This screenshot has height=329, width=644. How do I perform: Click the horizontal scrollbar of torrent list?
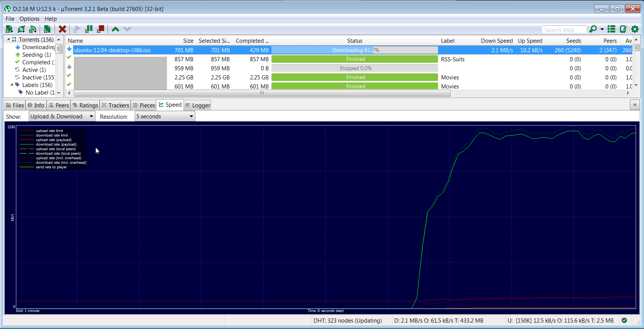(262, 93)
